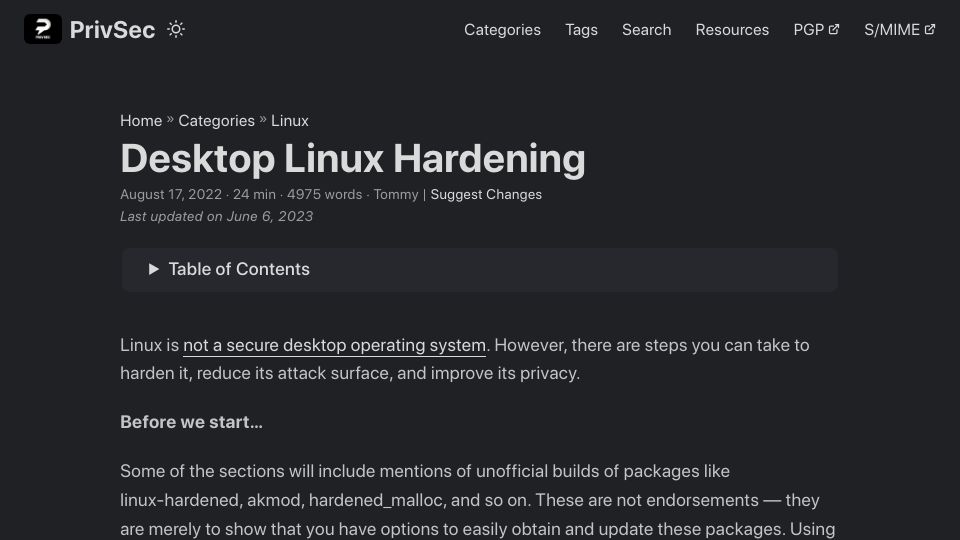Go to the Tags page

(x=581, y=30)
